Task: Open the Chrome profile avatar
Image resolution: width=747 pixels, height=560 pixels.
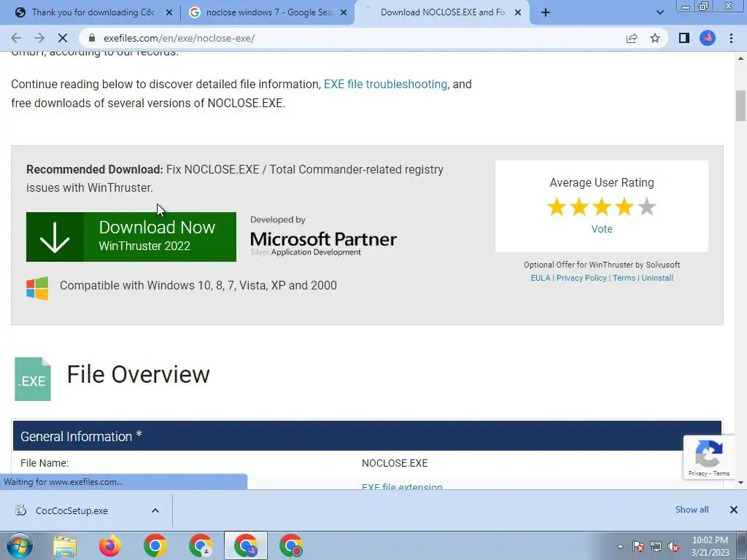Action: (x=708, y=38)
